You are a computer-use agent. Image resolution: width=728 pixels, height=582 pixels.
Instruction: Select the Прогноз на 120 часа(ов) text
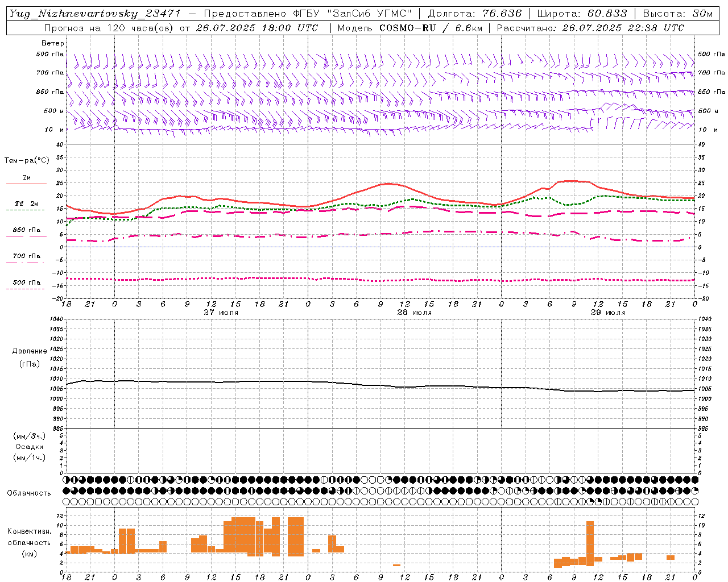[x=109, y=28]
